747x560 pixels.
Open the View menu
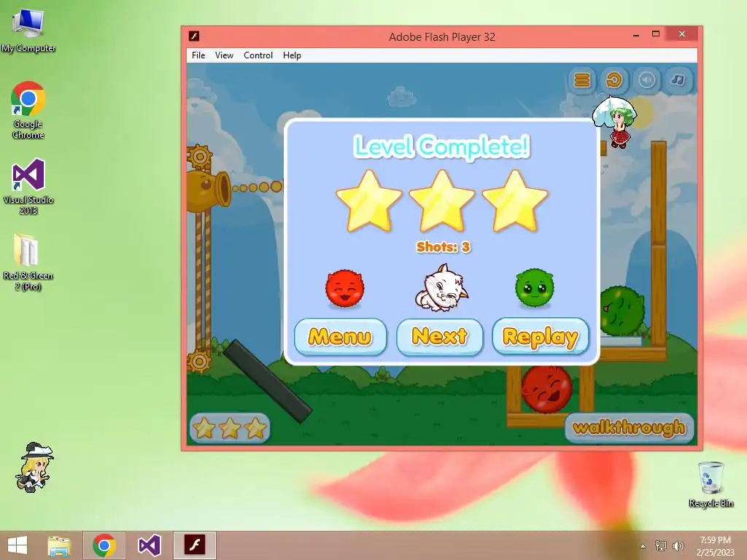click(x=224, y=55)
